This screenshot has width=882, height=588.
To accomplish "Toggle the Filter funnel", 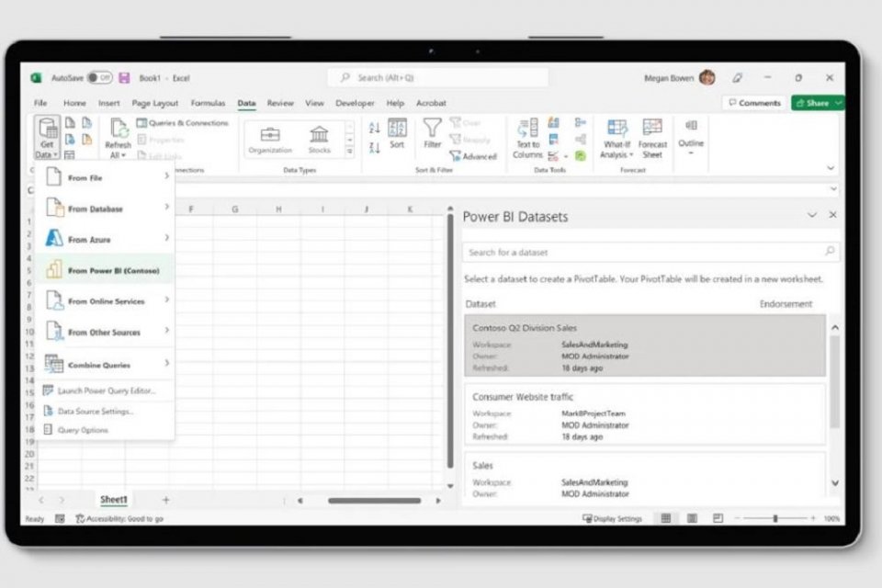I will tap(432, 133).
